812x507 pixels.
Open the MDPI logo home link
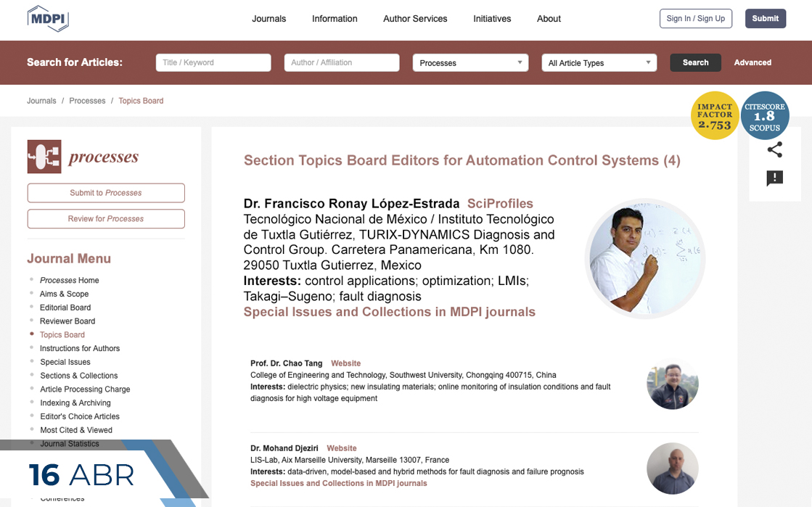tap(48, 19)
